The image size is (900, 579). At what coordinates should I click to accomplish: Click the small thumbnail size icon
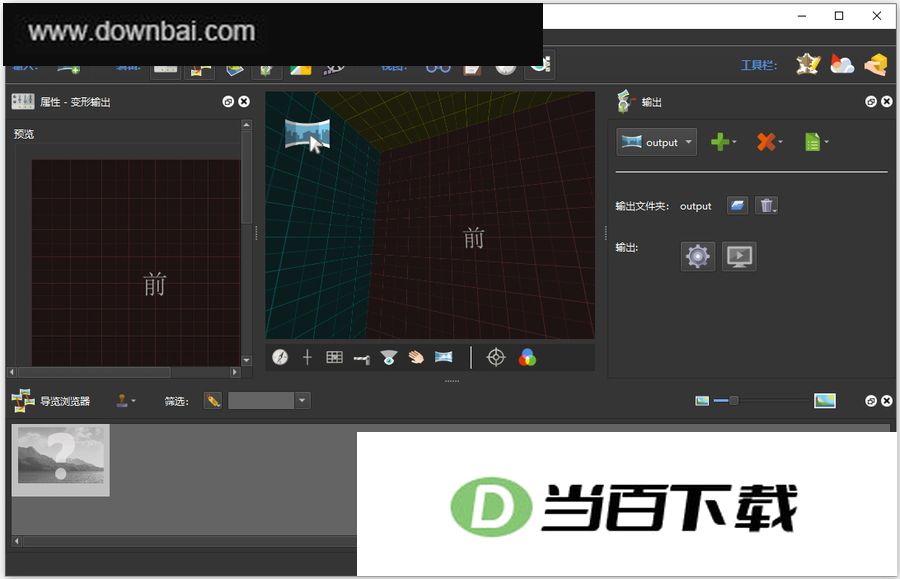click(701, 401)
